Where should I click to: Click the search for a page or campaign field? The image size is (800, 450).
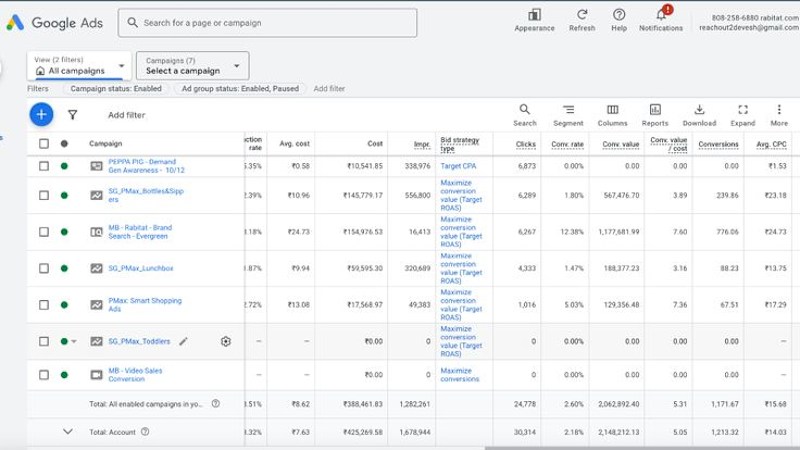pos(267,22)
